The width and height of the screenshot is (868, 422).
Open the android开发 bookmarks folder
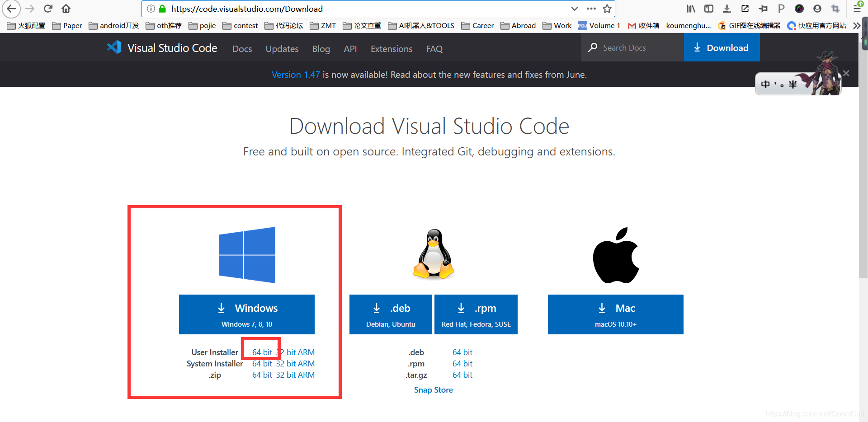[114, 26]
